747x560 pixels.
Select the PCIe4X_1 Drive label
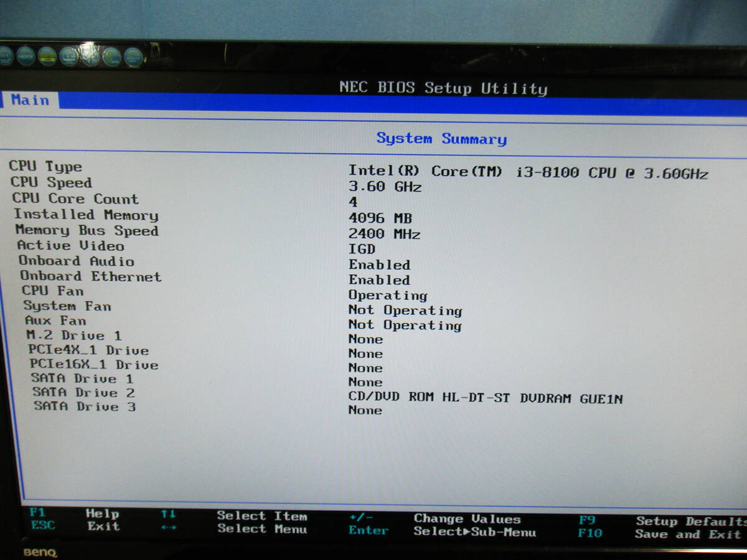point(88,350)
